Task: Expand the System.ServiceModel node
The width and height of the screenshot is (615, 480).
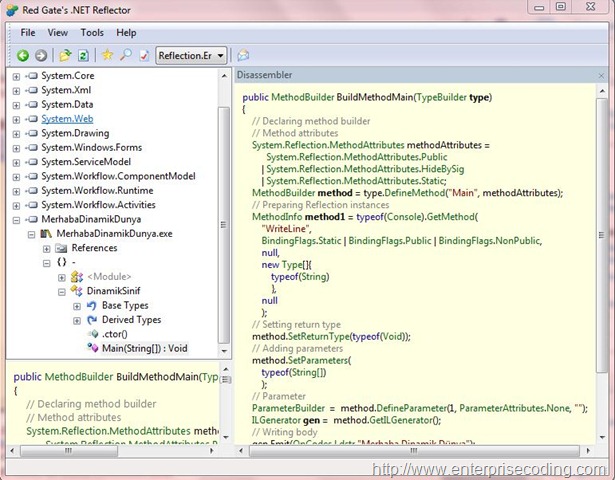Action: coord(16,163)
